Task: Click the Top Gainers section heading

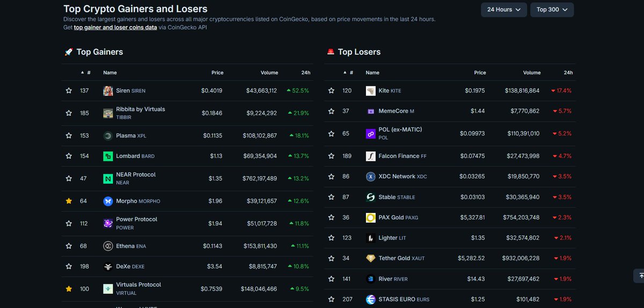Action: [100, 52]
